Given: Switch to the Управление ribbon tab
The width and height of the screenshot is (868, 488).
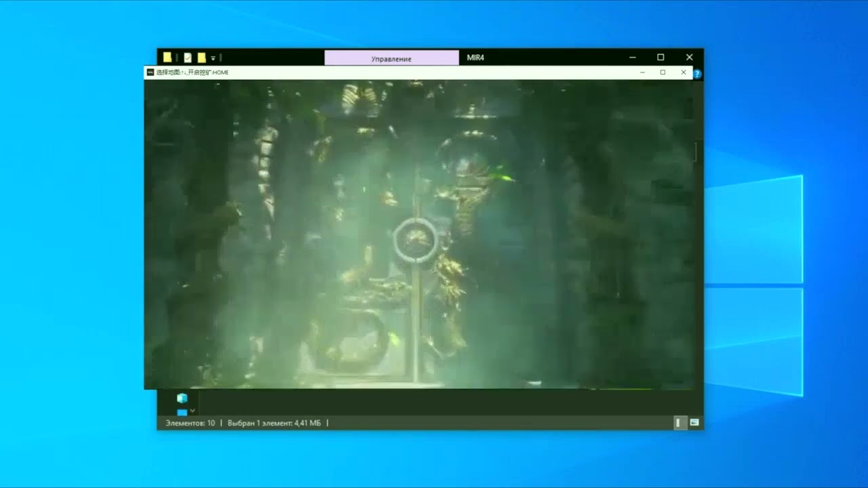Looking at the screenshot, I should (x=391, y=58).
